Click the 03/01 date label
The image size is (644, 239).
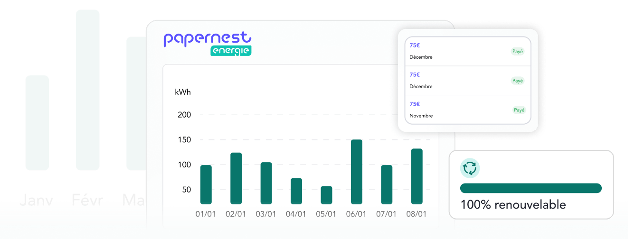point(266,214)
